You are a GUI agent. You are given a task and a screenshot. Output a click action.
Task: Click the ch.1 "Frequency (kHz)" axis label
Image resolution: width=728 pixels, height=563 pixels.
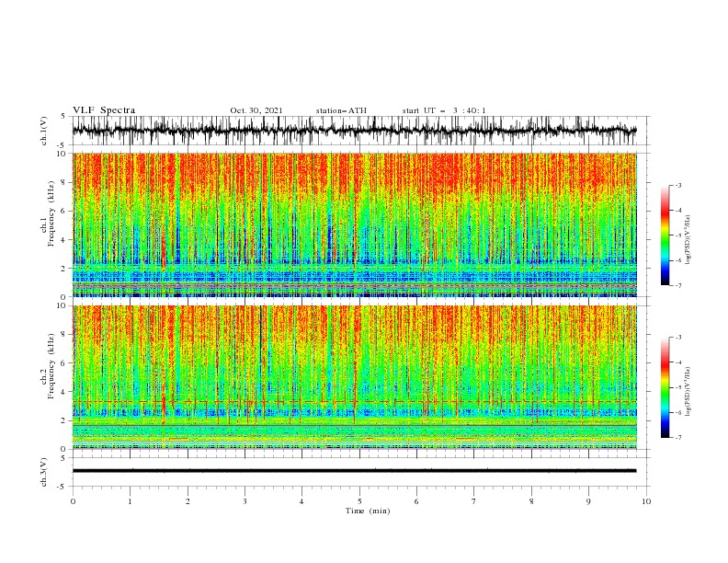51,213
